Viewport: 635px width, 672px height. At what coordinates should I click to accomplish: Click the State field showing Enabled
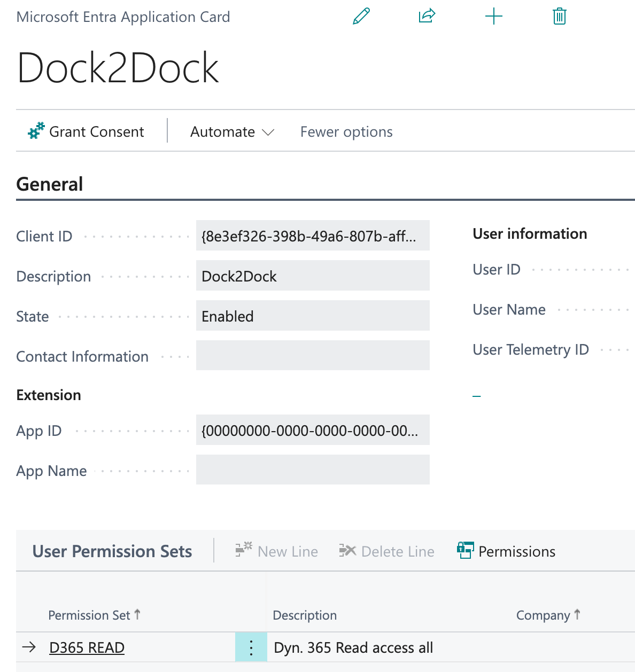[x=313, y=316]
